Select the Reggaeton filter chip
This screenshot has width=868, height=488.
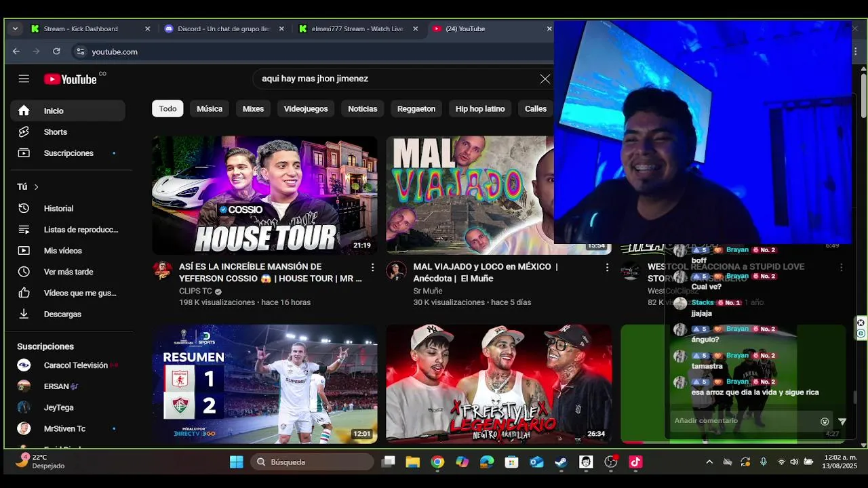416,108
